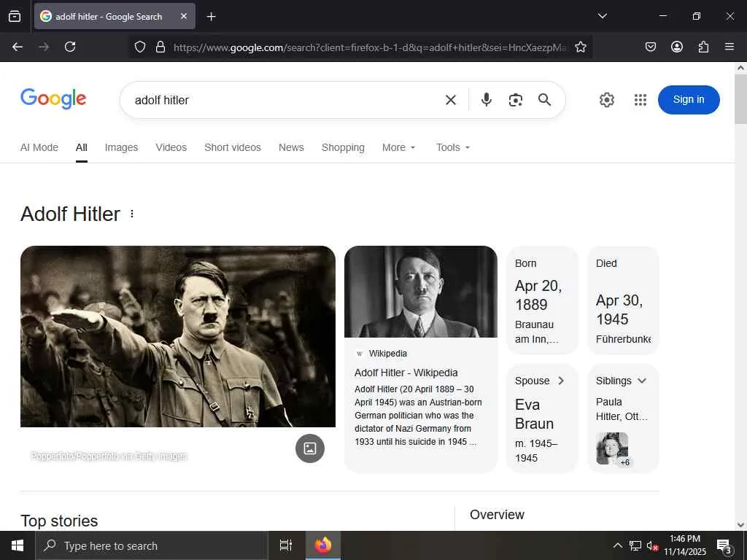
Task: Click the muted volume tray icon
Action: pos(651,545)
